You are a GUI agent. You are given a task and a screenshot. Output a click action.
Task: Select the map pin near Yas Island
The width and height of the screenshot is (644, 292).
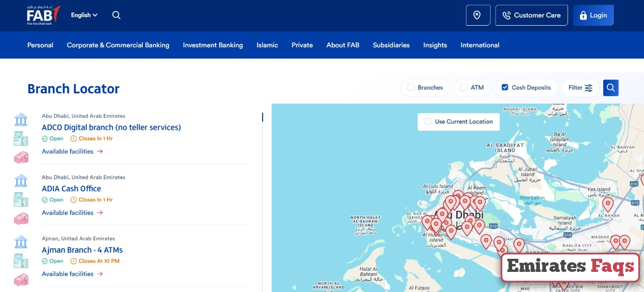point(608,204)
